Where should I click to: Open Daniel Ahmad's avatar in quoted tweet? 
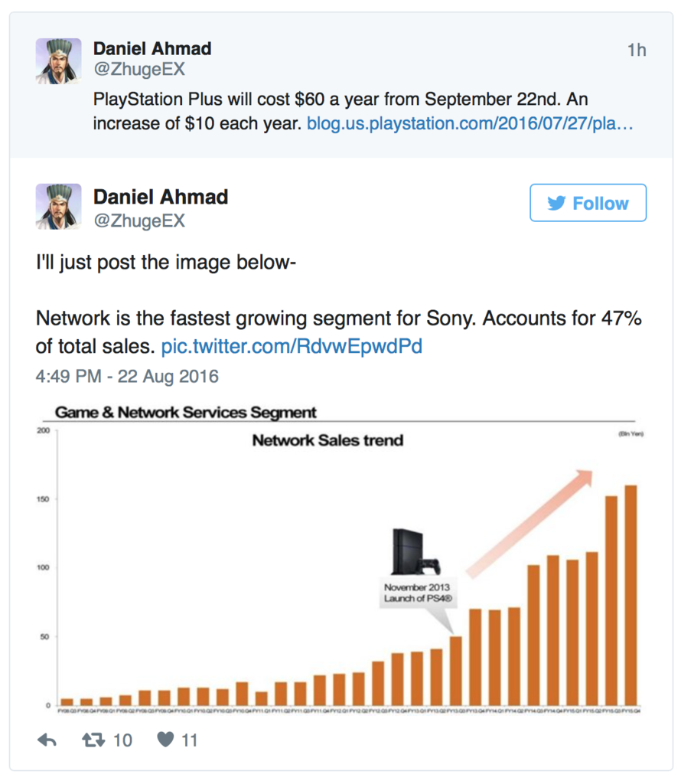(x=58, y=61)
